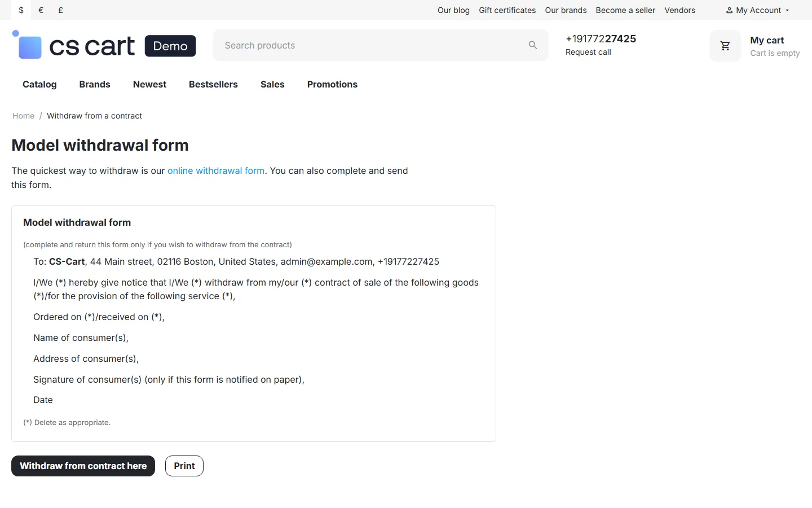The height and width of the screenshot is (508, 812).
Task: Click the 'Name of consumer(s),' line
Action: tap(81, 338)
